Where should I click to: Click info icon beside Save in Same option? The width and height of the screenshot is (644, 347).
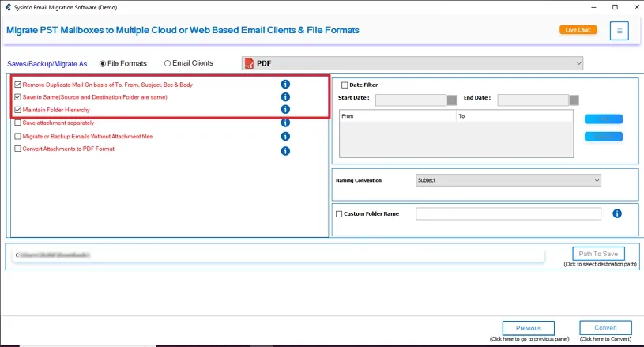[285, 97]
